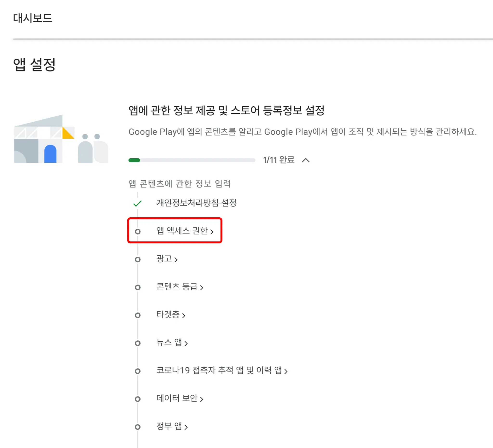Collapse the 1/11 완료 checklist chevron
Viewport: 493px width, 448px height.
coord(305,160)
